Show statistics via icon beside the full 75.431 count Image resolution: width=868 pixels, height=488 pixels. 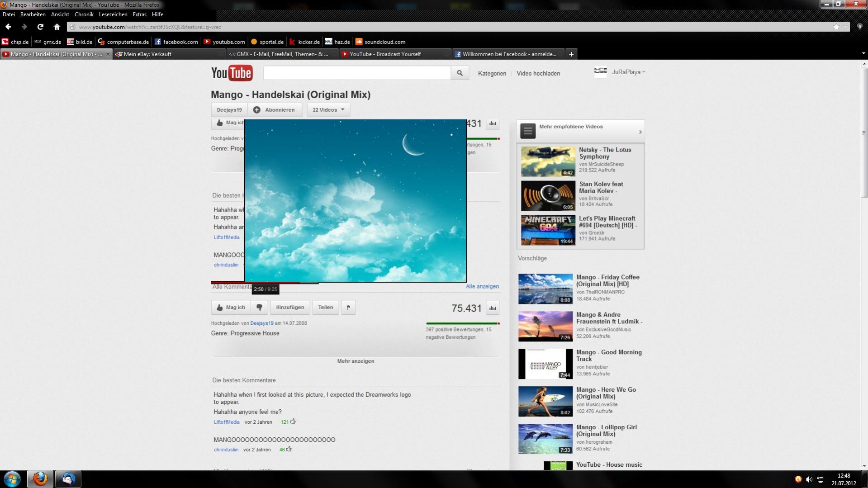493,308
